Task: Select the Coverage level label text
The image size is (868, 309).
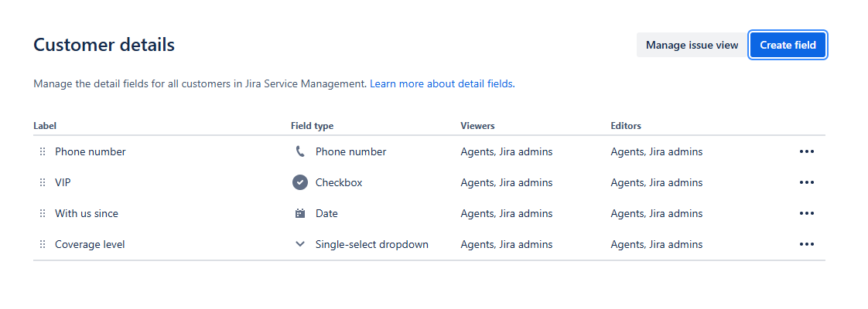Action: point(90,244)
